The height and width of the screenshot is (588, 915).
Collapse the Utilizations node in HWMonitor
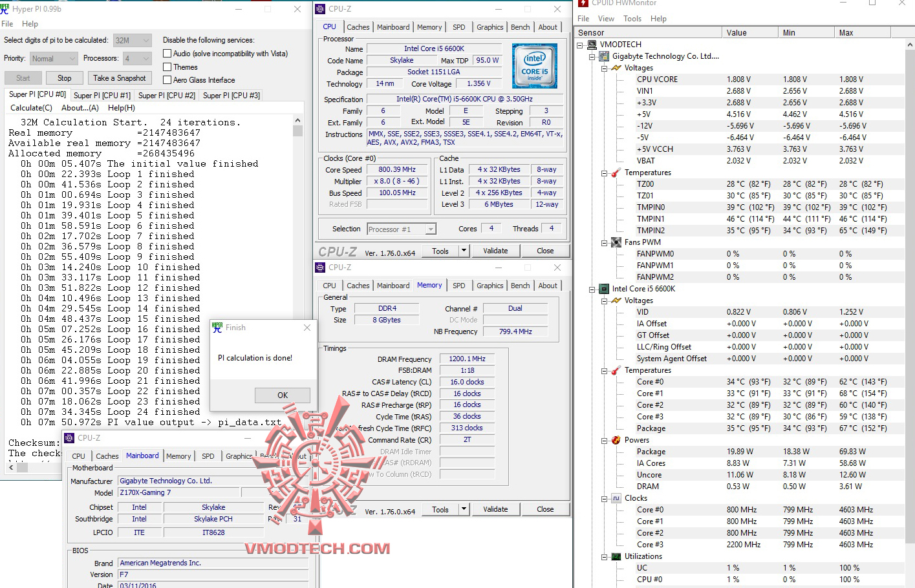tap(604, 556)
